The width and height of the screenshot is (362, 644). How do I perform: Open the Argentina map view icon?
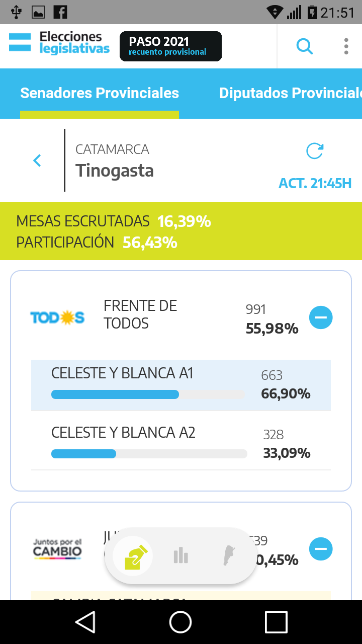coord(229,556)
